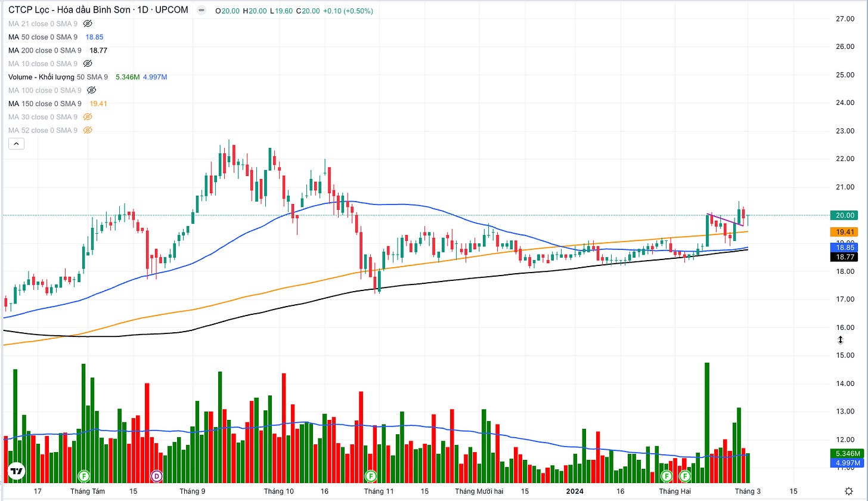
Task: Unhide the MA 100 indicator via eye icon
Action: (x=91, y=91)
